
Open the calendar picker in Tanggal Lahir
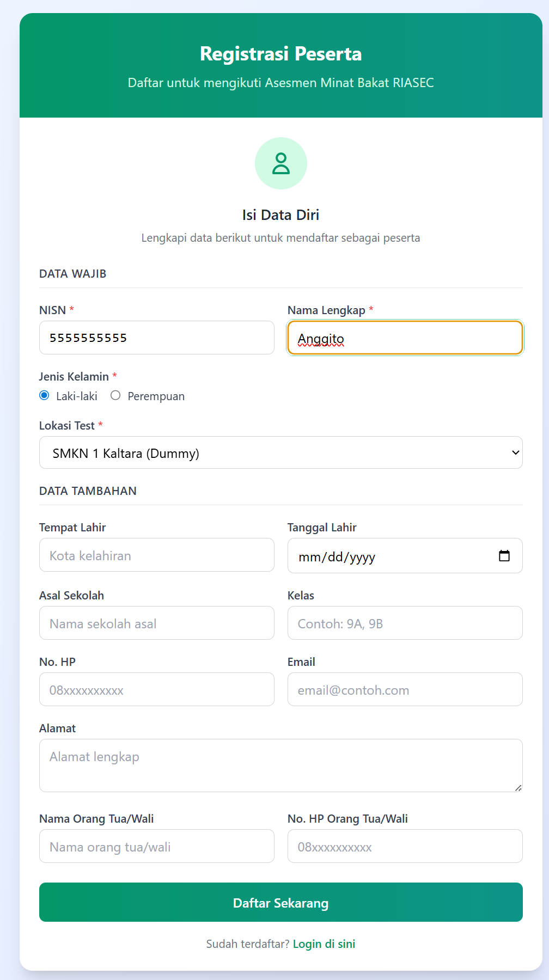(504, 556)
